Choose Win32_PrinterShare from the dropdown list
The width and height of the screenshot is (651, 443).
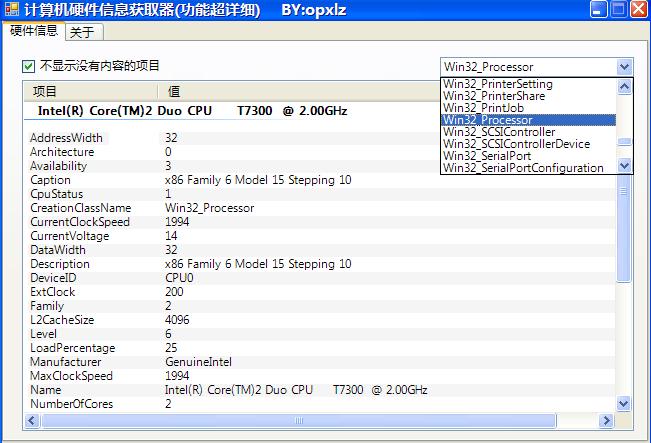tap(528, 96)
